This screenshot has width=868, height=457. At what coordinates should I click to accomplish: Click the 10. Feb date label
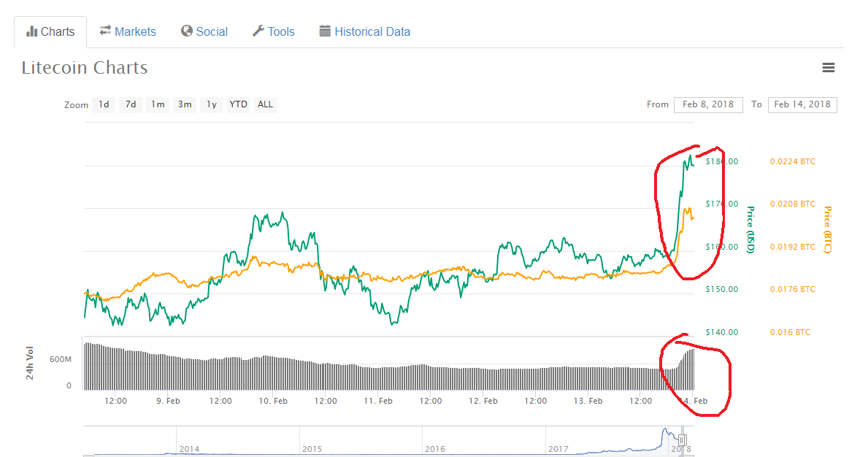273,401
